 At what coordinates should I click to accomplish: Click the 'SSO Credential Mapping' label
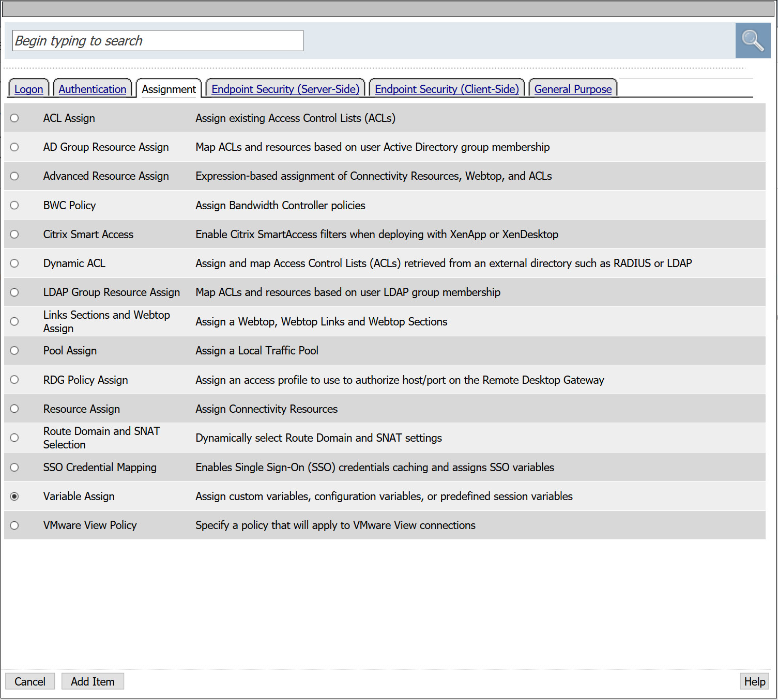[100, 468]
